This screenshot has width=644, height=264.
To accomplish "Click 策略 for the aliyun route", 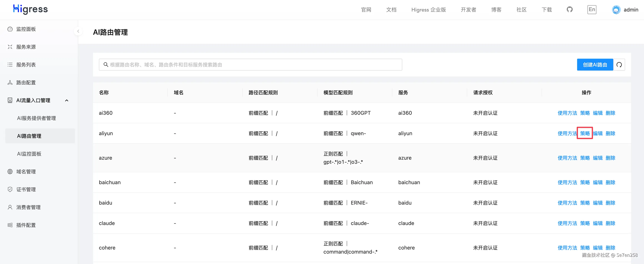I will (x=585, y=133).
